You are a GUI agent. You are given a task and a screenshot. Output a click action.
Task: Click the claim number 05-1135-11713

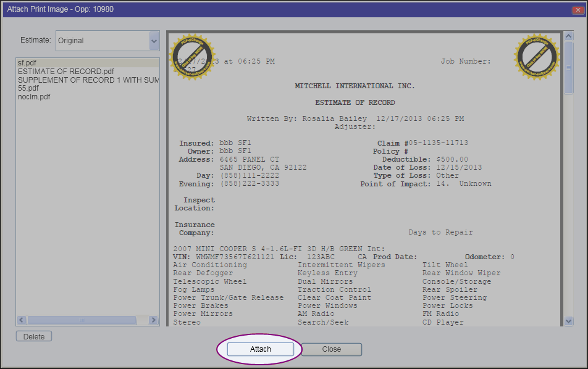pos(439,143)
